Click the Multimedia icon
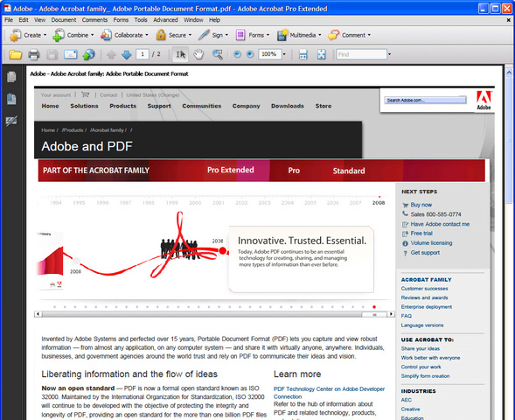 tap(282, 35)
